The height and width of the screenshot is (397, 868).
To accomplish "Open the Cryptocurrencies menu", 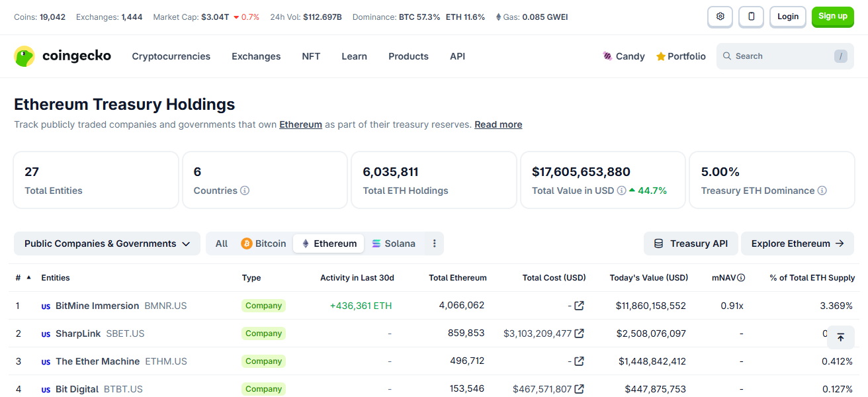I will [x=171, y=56].
